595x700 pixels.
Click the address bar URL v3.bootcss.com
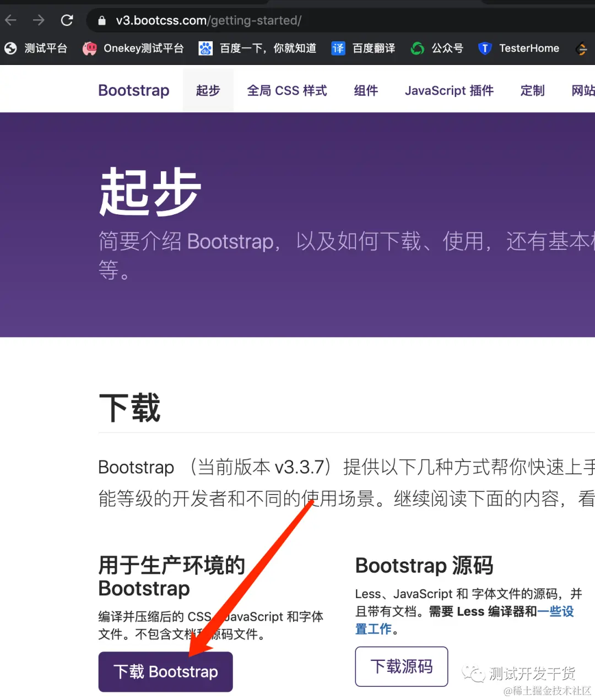tap(208, 20)
